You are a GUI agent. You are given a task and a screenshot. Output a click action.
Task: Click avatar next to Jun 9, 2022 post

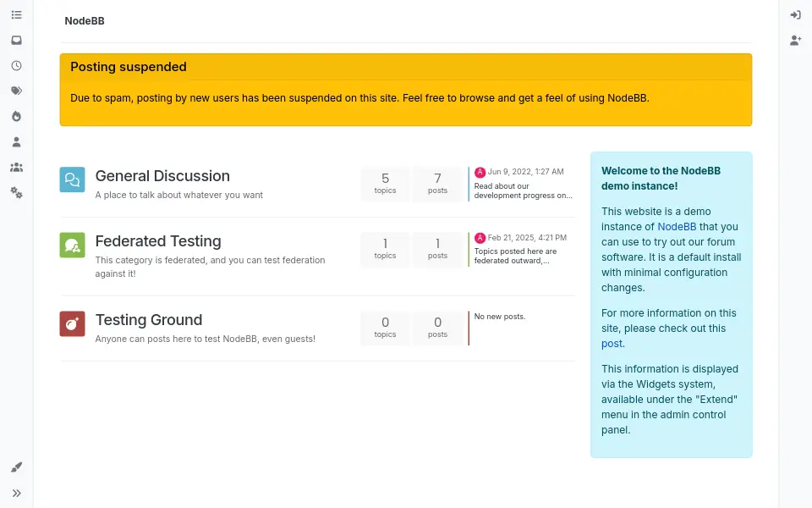480,172
